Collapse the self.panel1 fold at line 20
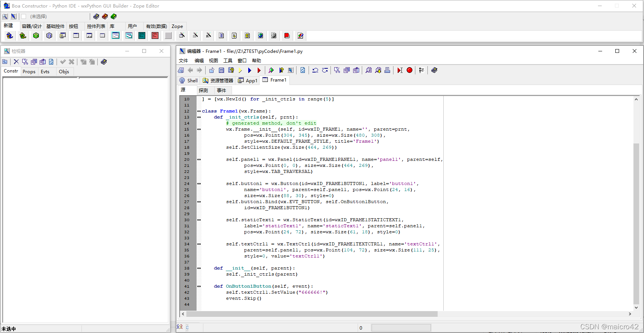This screenshot has height=333, width=644. 199,159
